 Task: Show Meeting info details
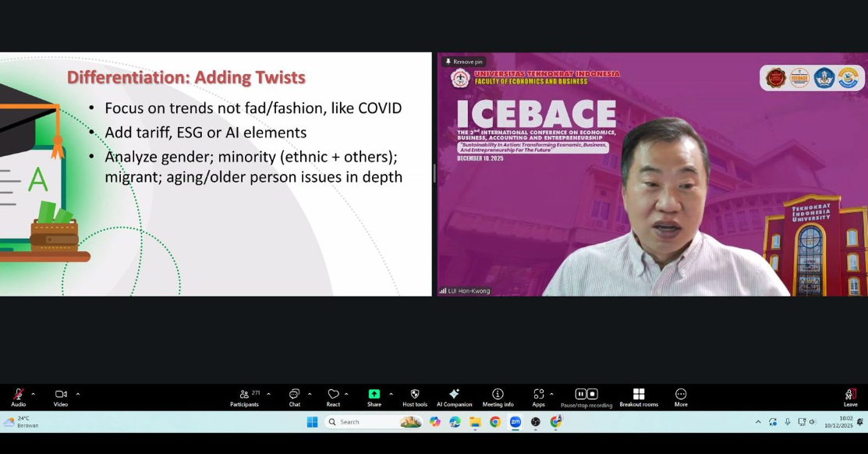[x=498, y=395]
